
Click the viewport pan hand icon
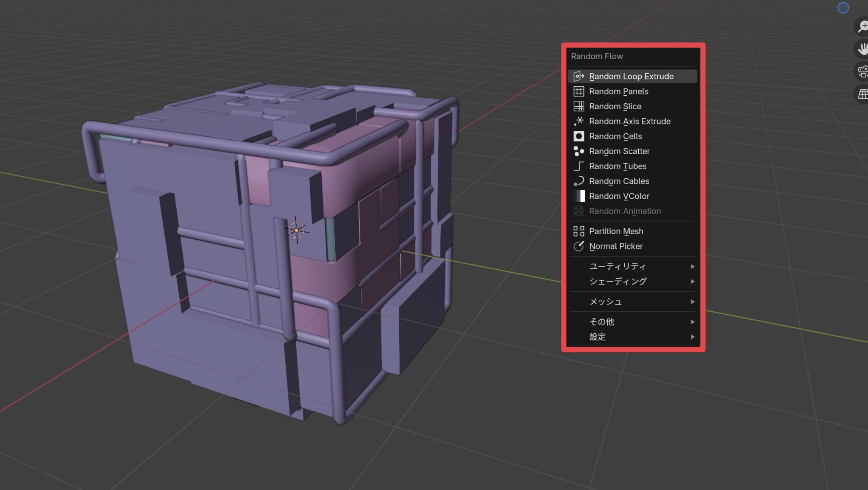(x=862, y=49)
